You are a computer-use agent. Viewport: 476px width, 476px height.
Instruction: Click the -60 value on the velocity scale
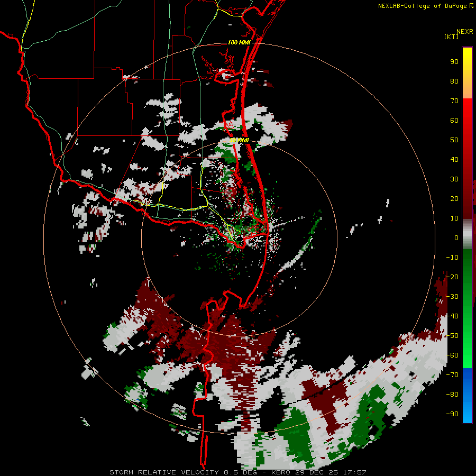tap(452, 355)
